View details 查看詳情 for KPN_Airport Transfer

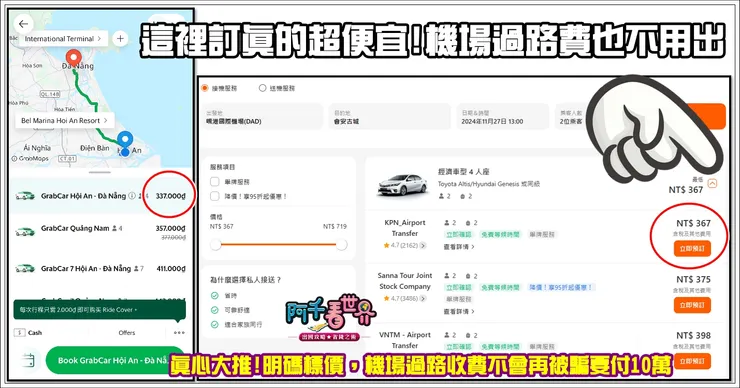[x=459, y=247]
